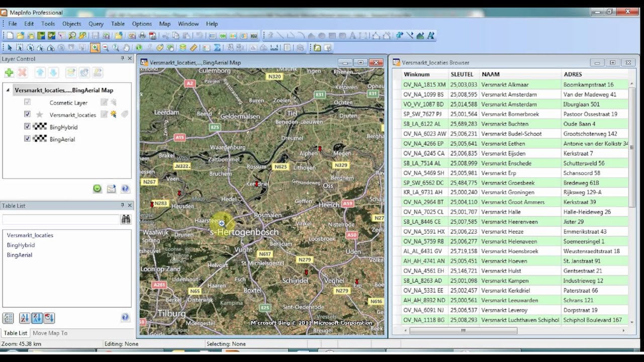Choose the Radius Select tool

tap(30, 48)
